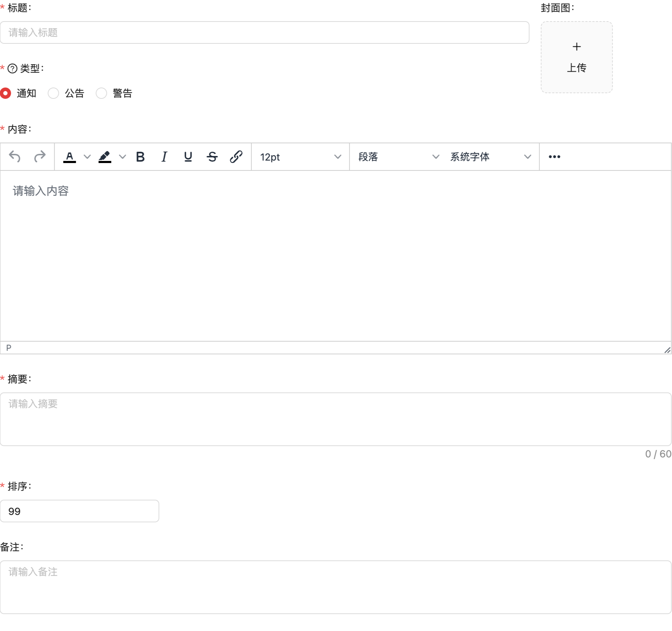Screen dimensions: 672x631
Task: Open the text color dropdown arrow
Action: tap(87, 157)
